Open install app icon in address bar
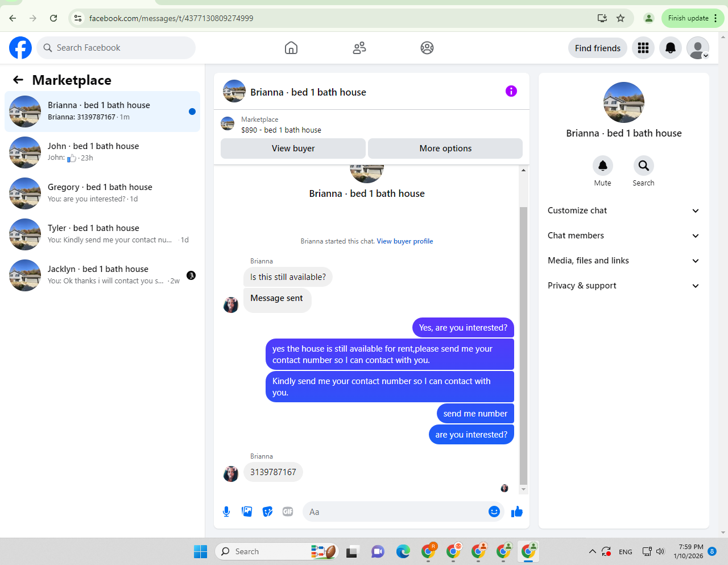This screenshot has height=565, width=728. click(x=602, y=18)
